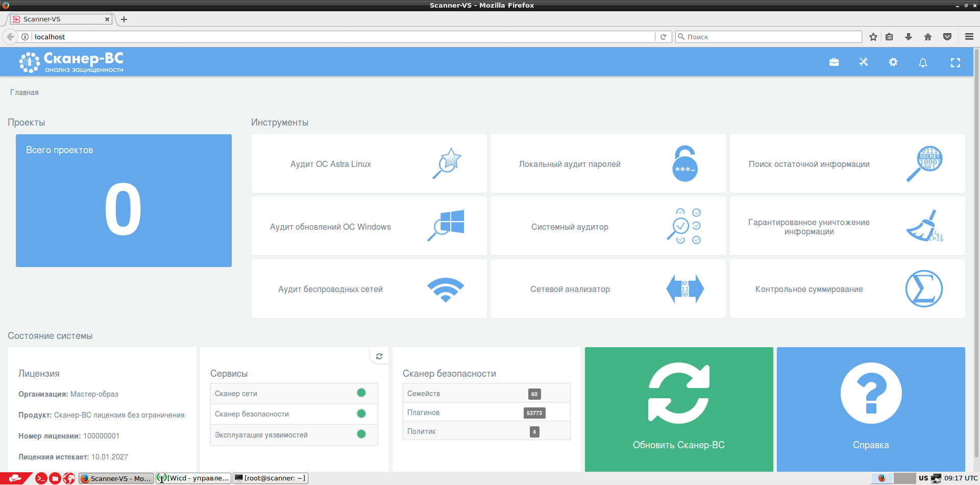Toggle fullscreen mode in the app header

coord(955,62)
